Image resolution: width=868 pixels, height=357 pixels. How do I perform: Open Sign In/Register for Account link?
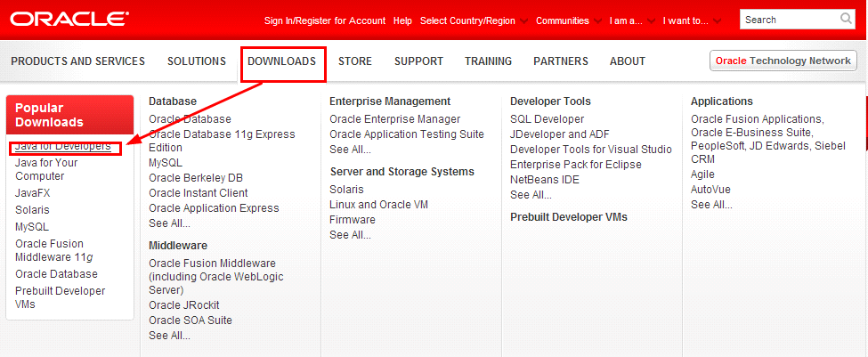point(325,21)
